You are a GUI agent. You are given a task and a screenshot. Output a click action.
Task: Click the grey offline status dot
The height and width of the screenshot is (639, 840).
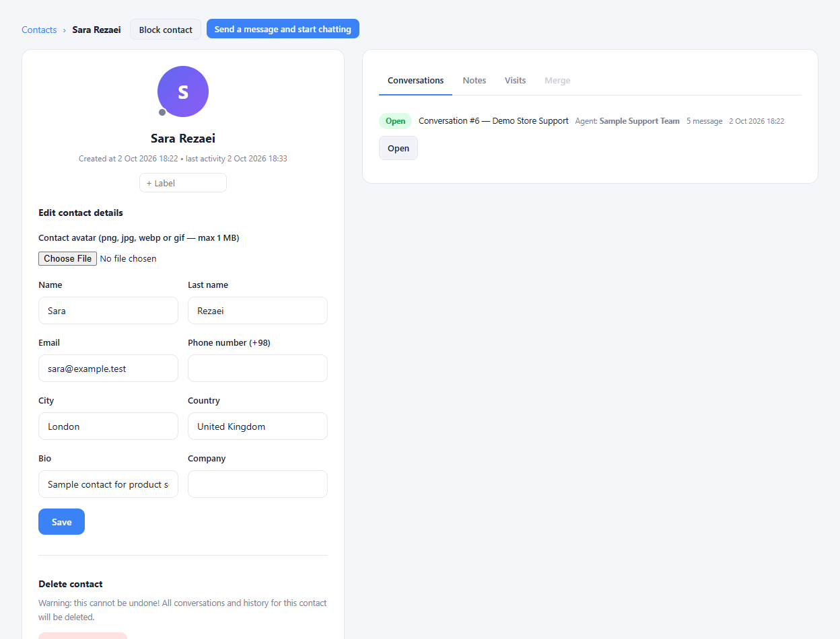tap(162, 112)
